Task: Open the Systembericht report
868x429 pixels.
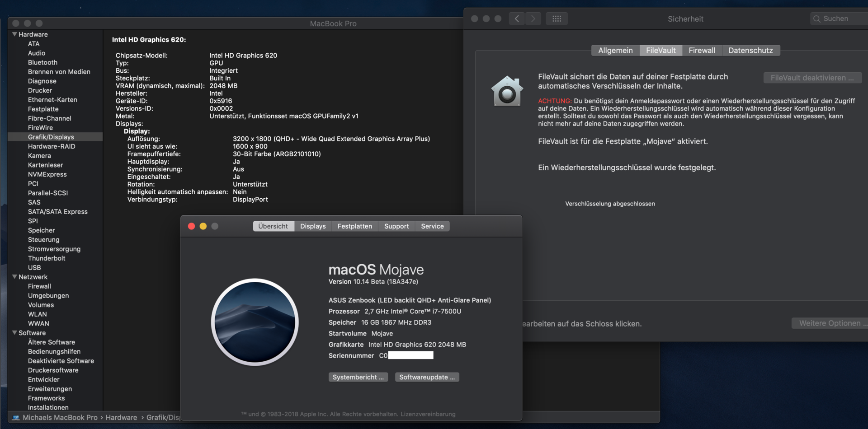Action: (358, 377)
